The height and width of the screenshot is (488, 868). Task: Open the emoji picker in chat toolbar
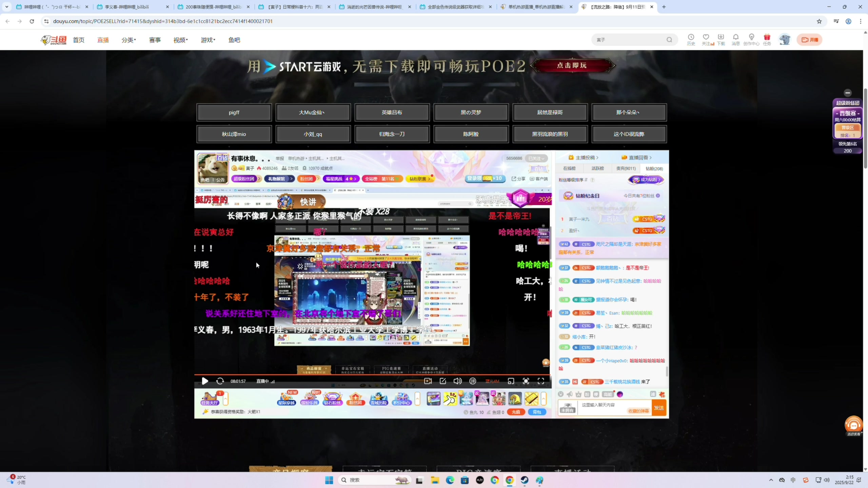pos(561,394)
